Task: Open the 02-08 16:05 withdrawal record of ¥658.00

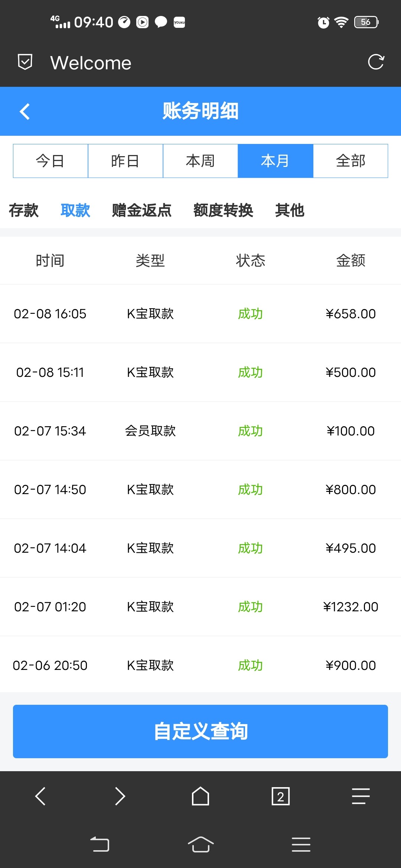Action: point(200,314)
